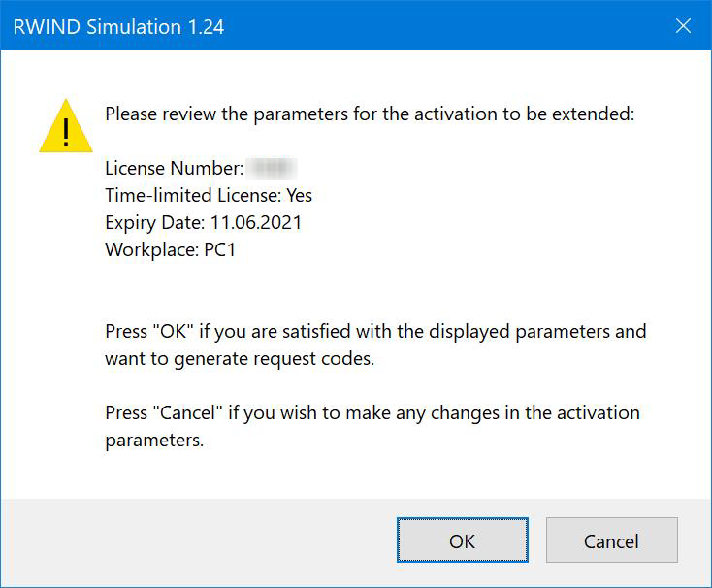Click the 'Please review the parameters' sentence
The image size is (712, 588).
369,114
